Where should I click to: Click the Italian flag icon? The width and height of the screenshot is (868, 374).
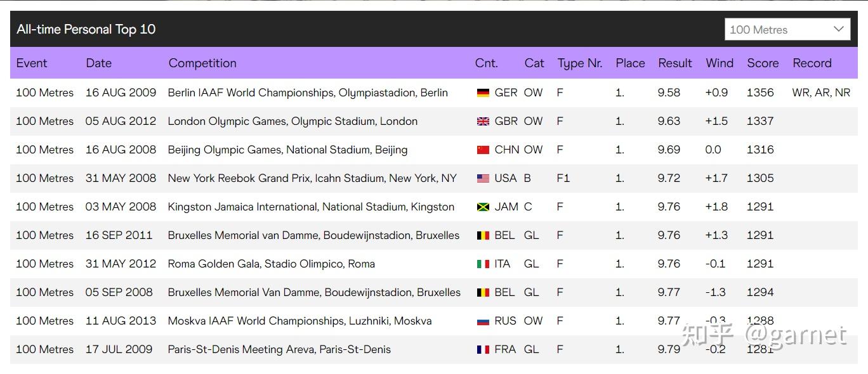483,264
